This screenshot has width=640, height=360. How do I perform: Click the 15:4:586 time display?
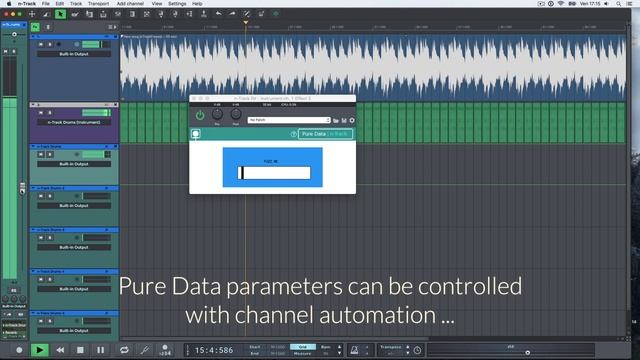(214, 350)
